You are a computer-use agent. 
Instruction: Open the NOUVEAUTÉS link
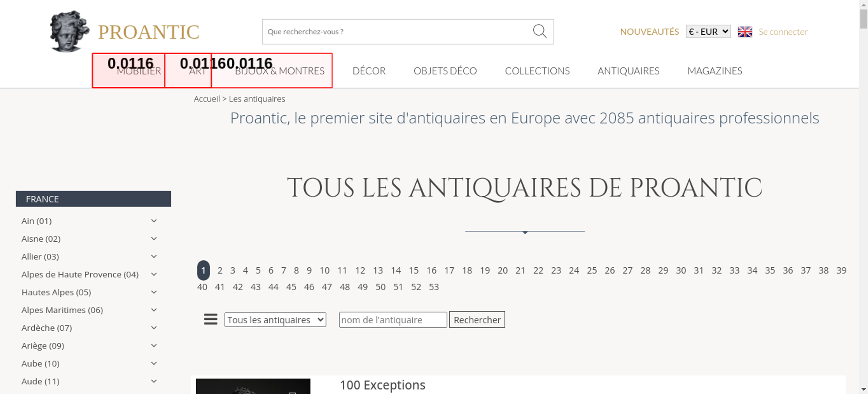coord(649,32)
